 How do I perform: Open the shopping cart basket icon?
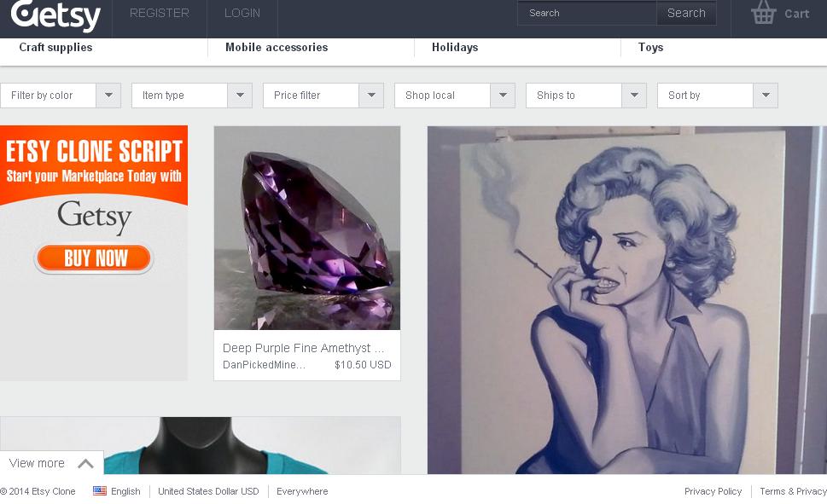tap(763, 13)
